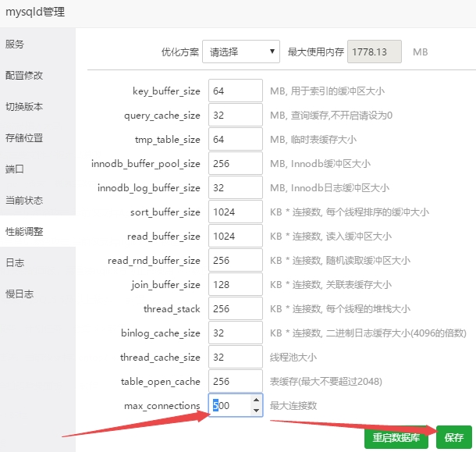The height and width of the screenshot is (452, 476).
Task: Click the innodb_buffer_pool_size label
Action: pos(146,164)
